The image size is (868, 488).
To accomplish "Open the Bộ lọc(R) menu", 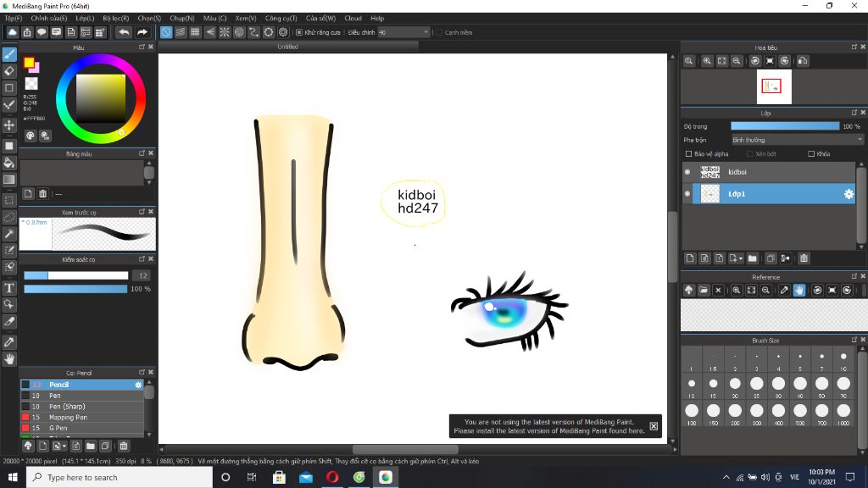I will (115, 19).
